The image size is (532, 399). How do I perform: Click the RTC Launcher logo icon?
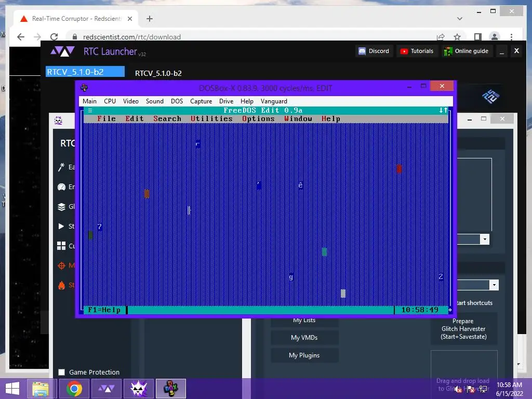pyautogui.click(x=62, y=51)
